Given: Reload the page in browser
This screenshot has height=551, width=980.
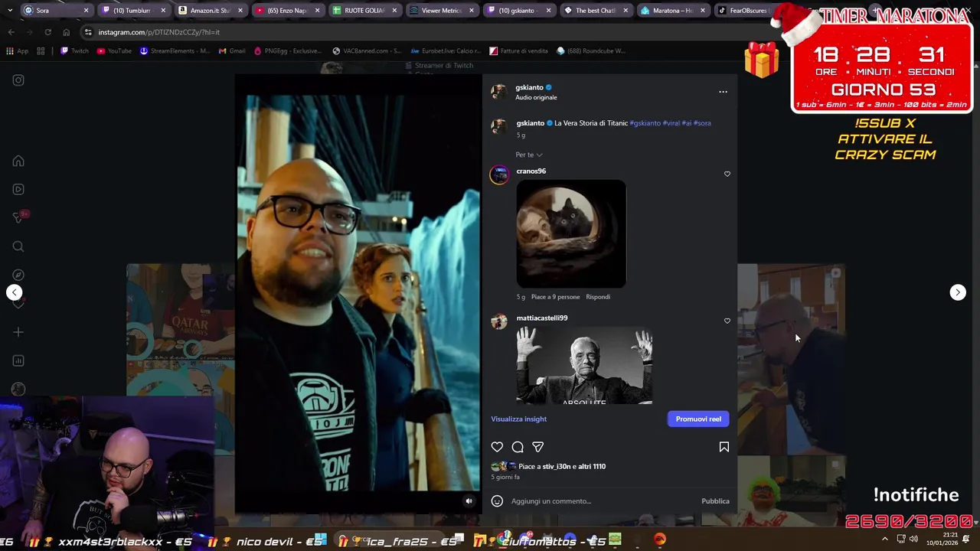Looking at the screenshot, I should click(47, 32).
